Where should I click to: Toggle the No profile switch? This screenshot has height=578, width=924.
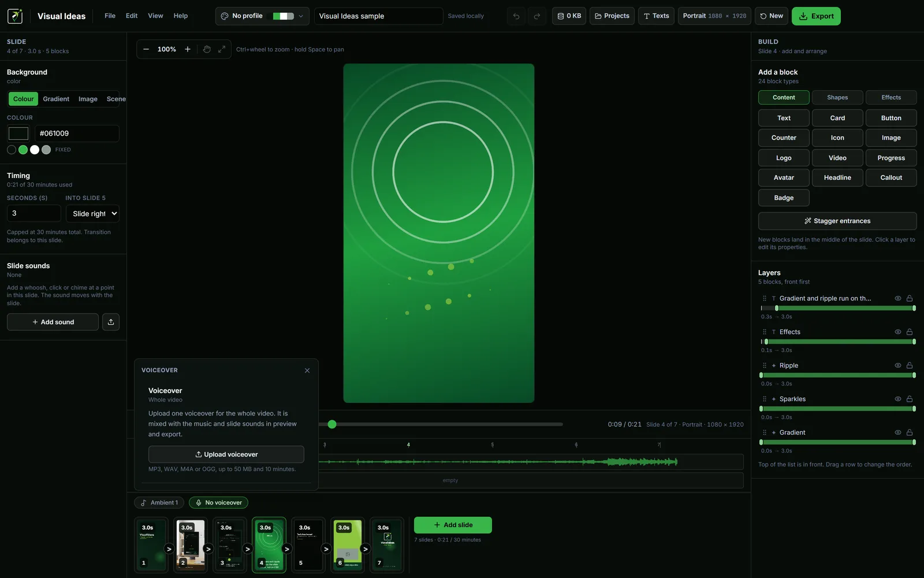coord(284,16)
